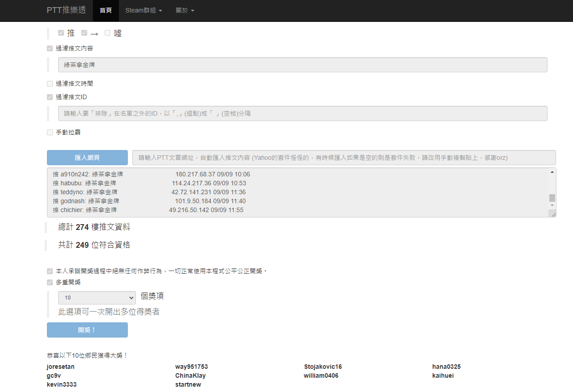Focus the excluded ID input field
The image size is (573, 392).
click(303, 113)
